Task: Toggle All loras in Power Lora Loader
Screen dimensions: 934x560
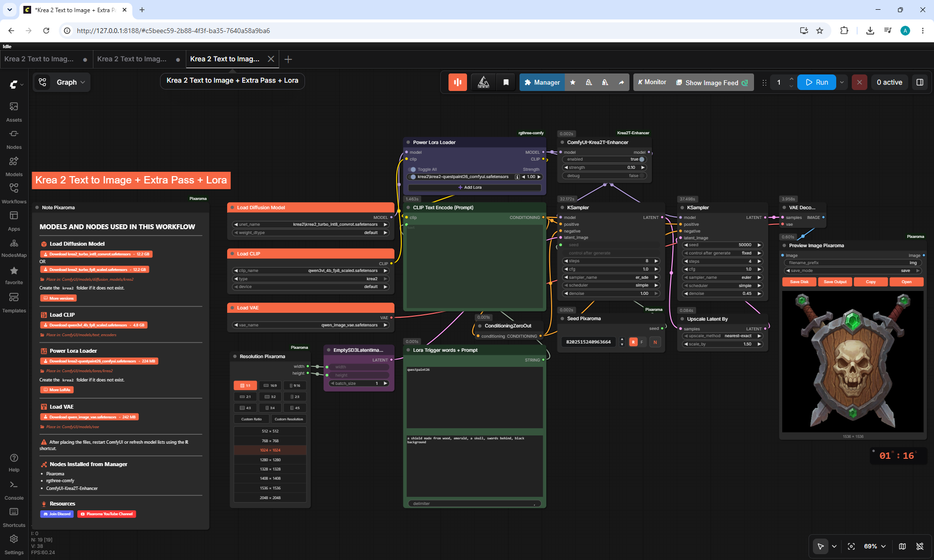Action: pyautogui.click(x=413, y=169)
